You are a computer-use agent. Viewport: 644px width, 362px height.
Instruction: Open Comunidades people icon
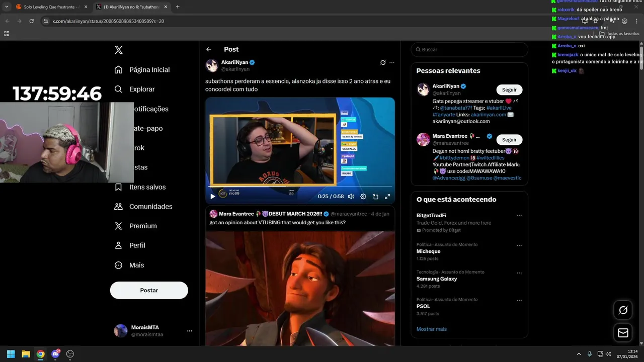point(119,206)
